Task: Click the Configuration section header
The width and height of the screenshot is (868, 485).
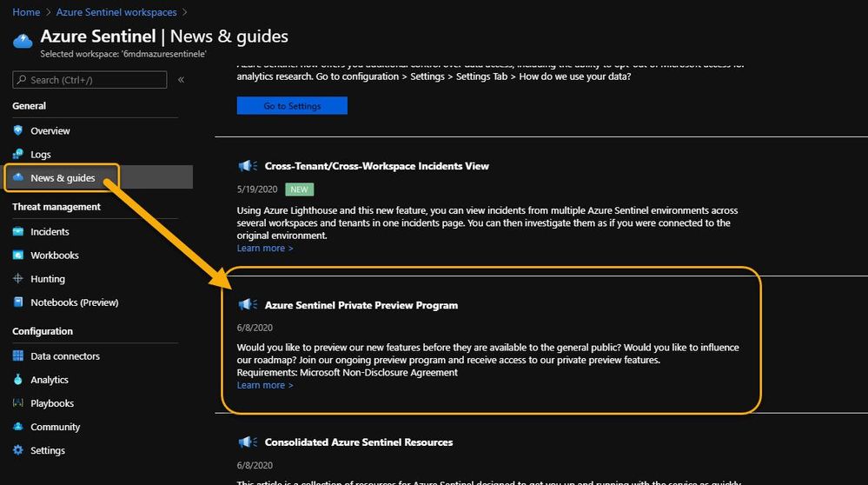Action: pos(43,331)
